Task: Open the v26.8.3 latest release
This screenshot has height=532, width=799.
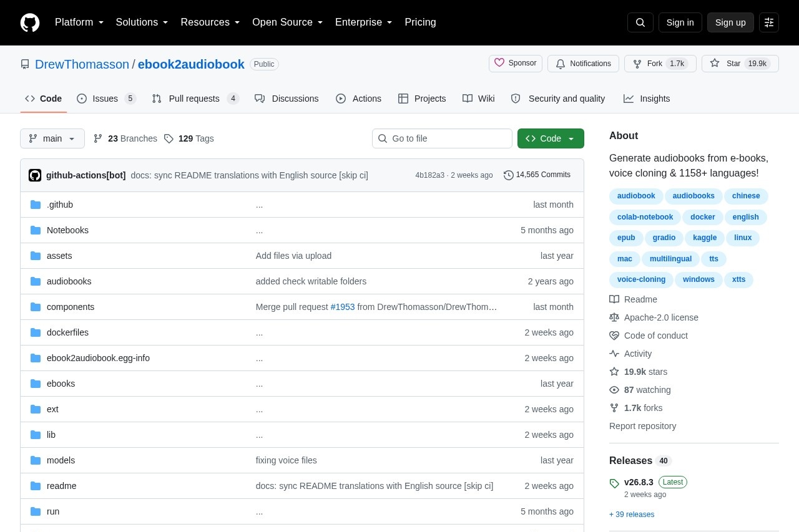Action: [639, 482]
